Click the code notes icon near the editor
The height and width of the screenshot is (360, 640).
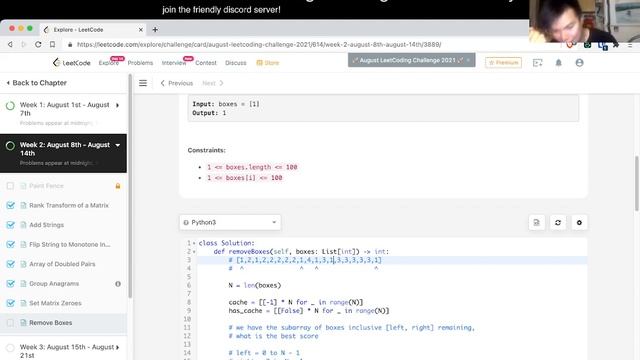click(536, 222)
